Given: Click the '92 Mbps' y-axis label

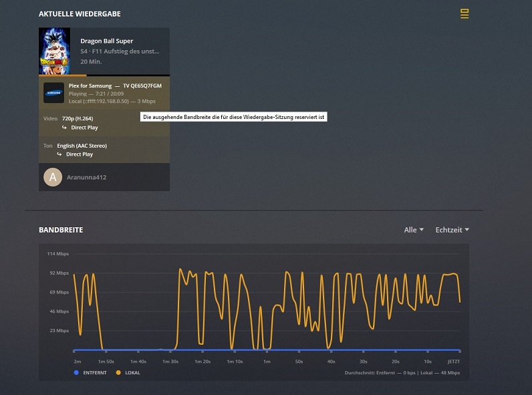Looking at the screenshot, I should pos(59,273).
